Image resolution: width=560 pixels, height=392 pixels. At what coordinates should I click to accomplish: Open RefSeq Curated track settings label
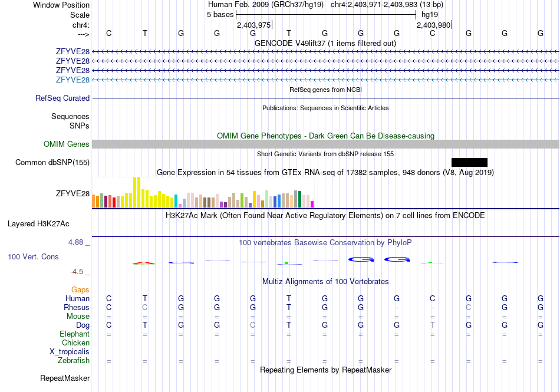62,98
